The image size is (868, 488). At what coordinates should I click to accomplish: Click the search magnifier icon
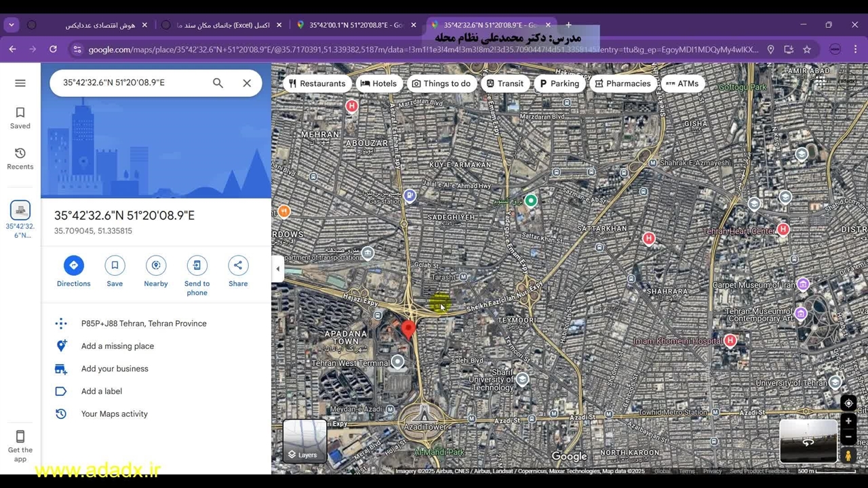coord(218,83)
